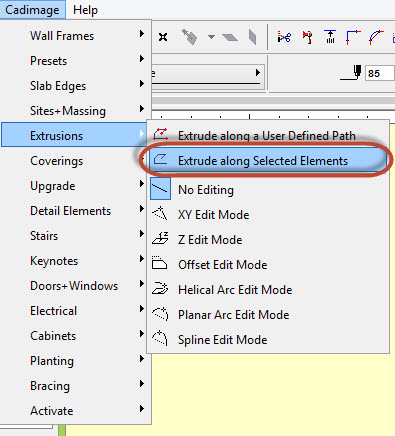Image resolution: width=395 pixels, height=436 pixels.
Task: Open the Bracing menu entry
Action: pos(75,386)
